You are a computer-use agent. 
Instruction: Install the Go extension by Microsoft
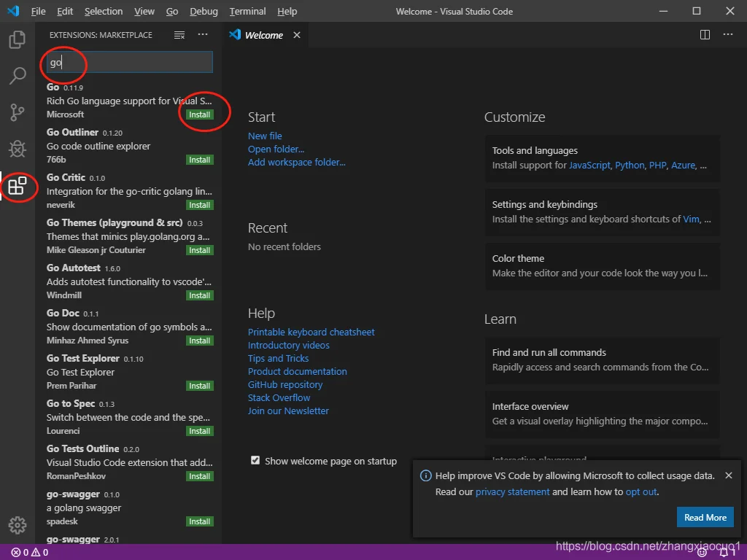(x=200, y=114)
